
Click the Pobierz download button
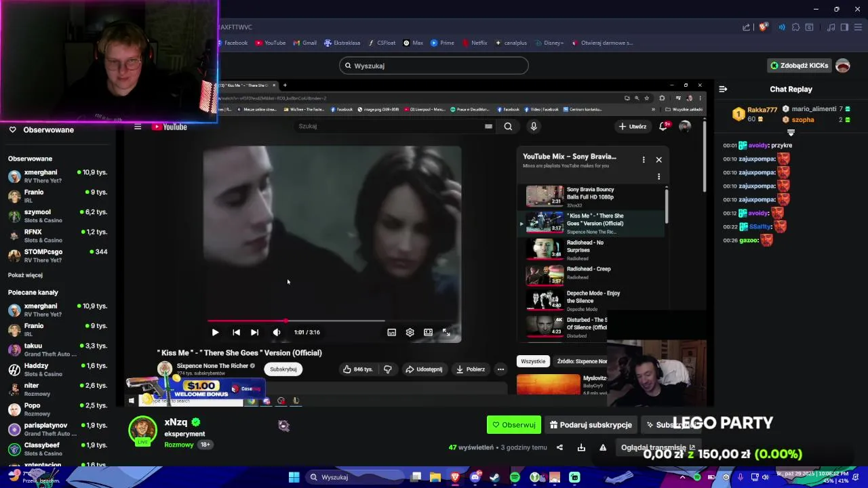[471, 369]
